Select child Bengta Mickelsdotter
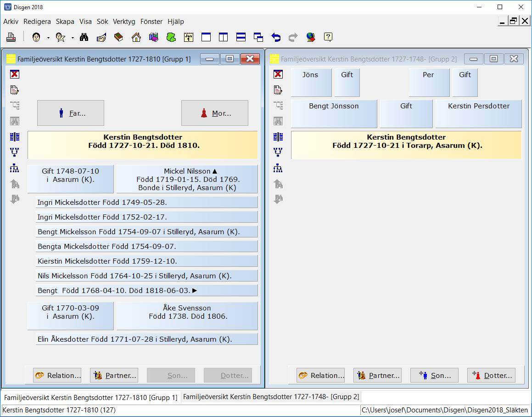The width and height of the screenshot is (532, 417). (147, 246)
